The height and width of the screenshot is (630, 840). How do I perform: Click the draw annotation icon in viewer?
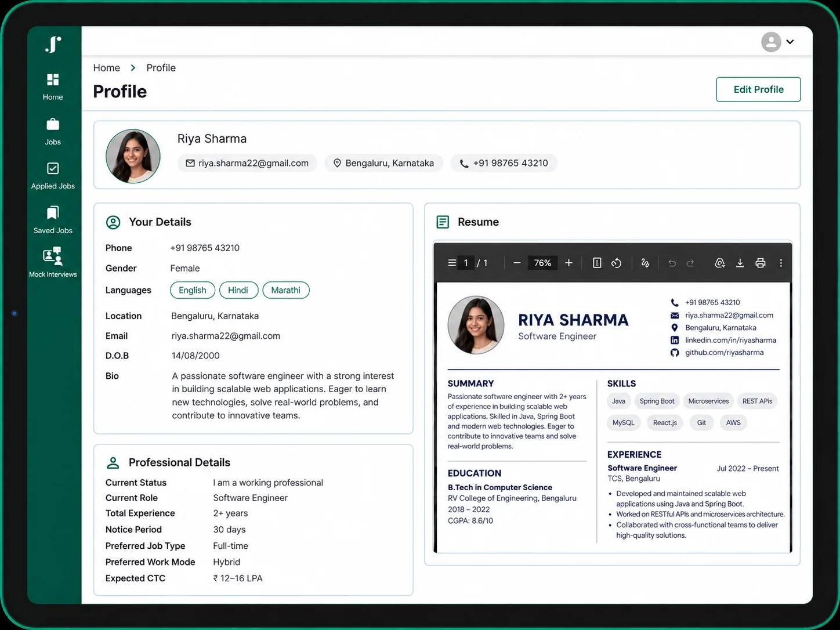click(645, 263)
